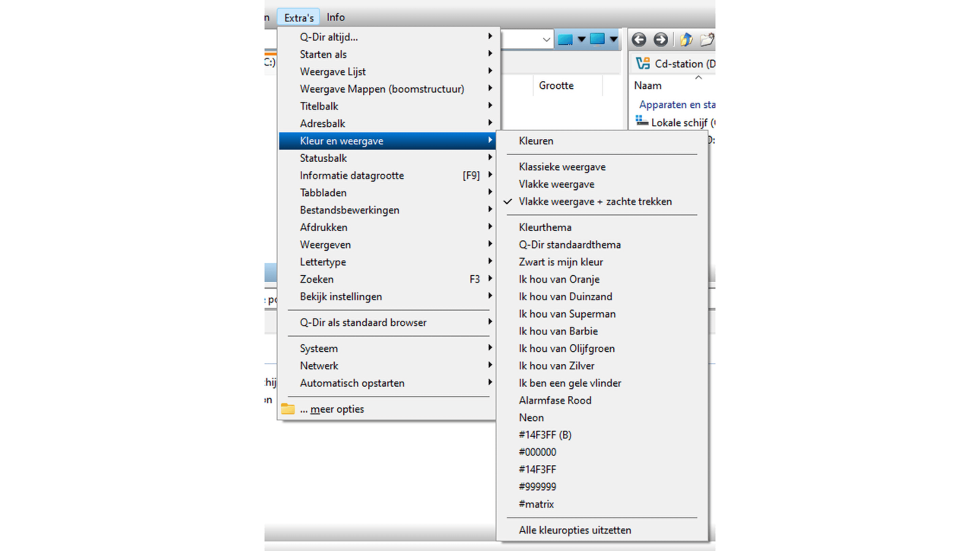The height and width of the screenshot is (551, 980).
Task: Click the yellow folder icon beside meer opties
Action: point(288,409)
